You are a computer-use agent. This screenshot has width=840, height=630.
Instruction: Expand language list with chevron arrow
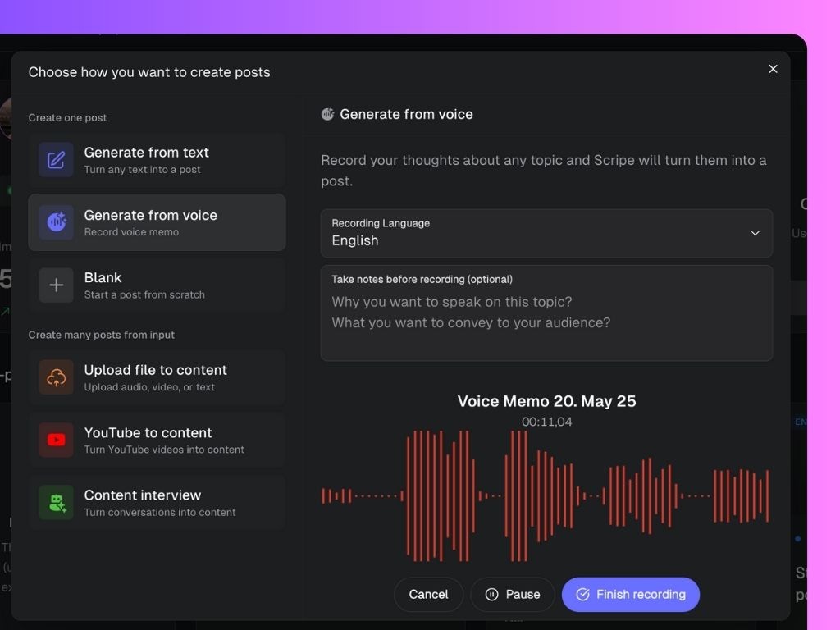pos(755,233)
